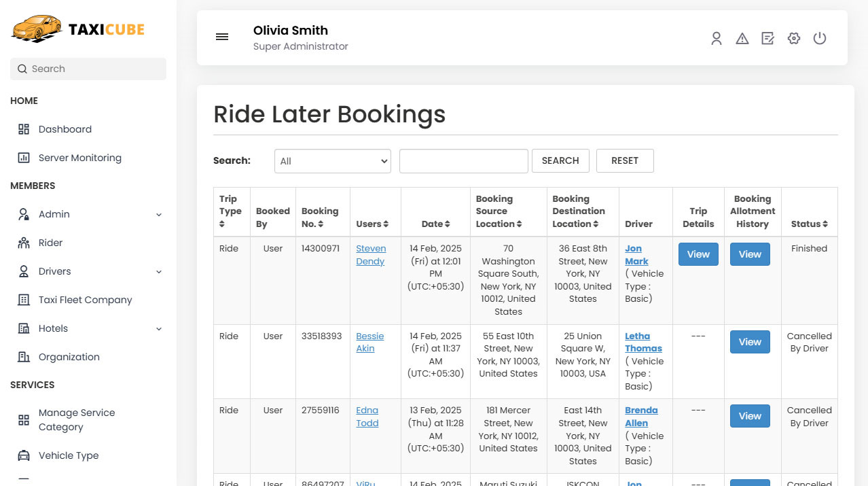Go to Dashboard in sidebar
This screenshot has width=868, height=486.
65,129
